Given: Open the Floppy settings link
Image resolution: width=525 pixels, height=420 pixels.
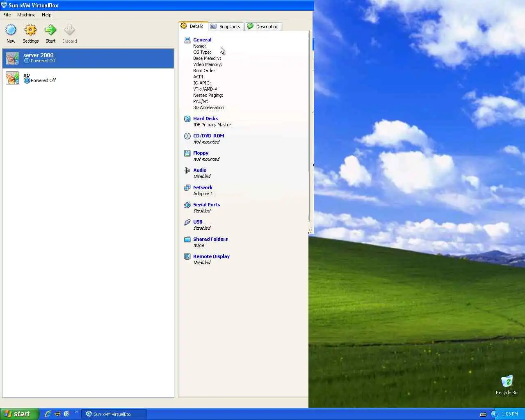Looking at the screenshot, I should [x=201, y=153].
